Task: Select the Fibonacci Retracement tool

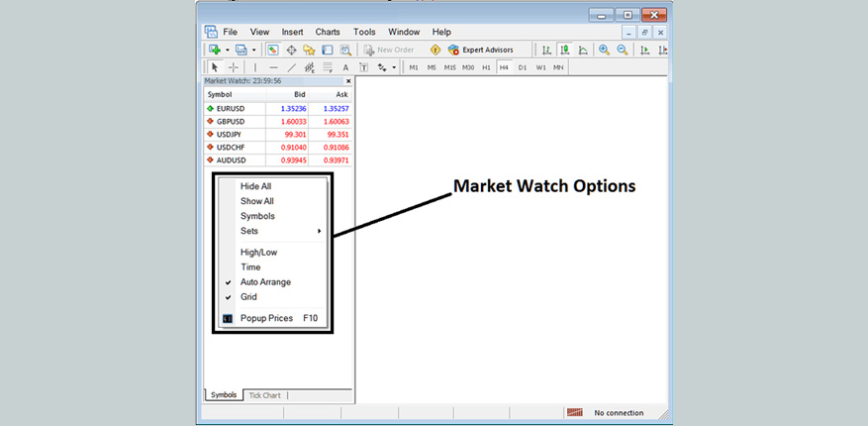Action: (x=328, y=67)
